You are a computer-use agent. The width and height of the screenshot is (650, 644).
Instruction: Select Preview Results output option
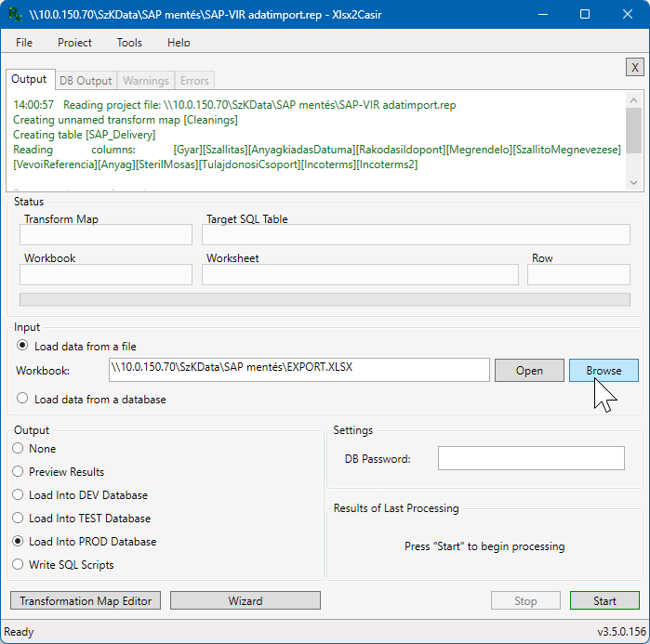click(x=58, y=472)
